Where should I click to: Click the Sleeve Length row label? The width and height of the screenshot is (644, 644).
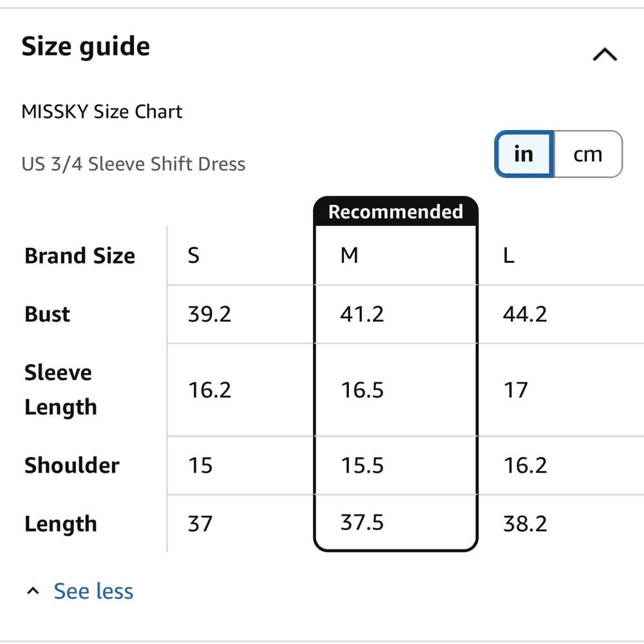61,390
